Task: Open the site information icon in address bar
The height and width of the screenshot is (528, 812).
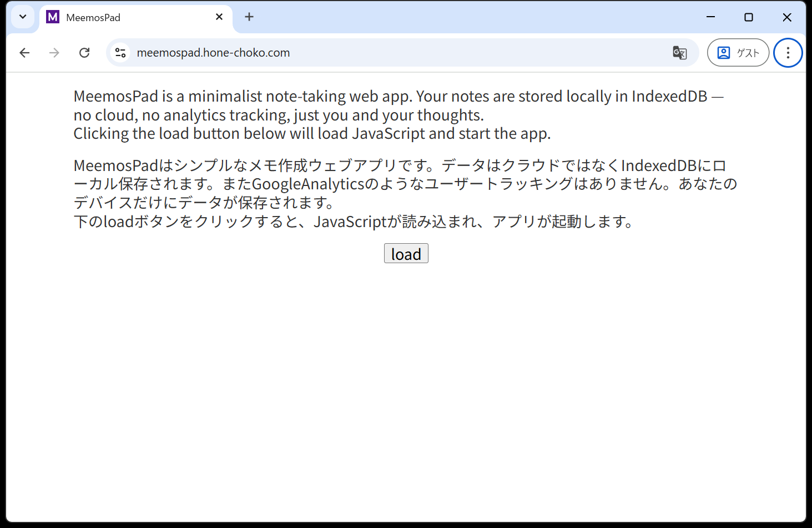Action: [120, 53]
